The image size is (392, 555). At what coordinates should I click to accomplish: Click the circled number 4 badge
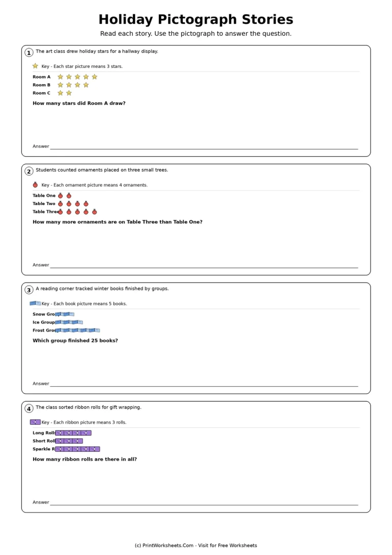click(29, 408)
